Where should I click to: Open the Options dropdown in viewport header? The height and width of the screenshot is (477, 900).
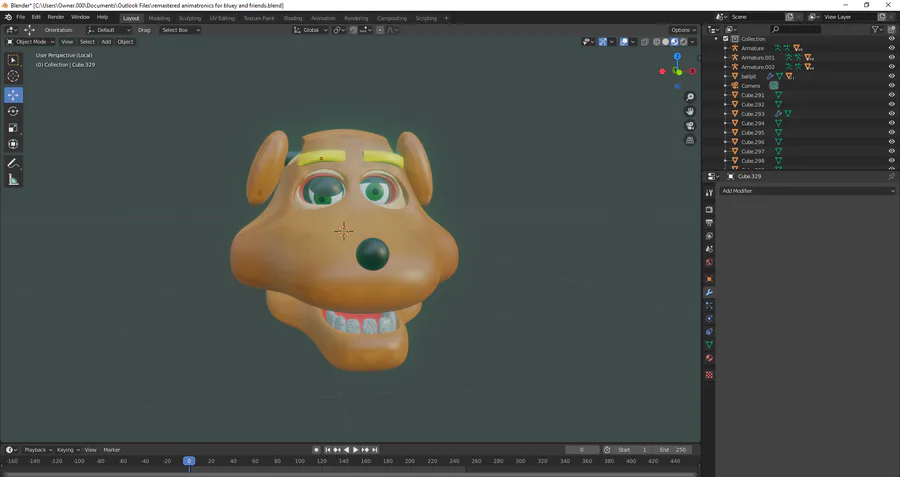coord(683,30)
